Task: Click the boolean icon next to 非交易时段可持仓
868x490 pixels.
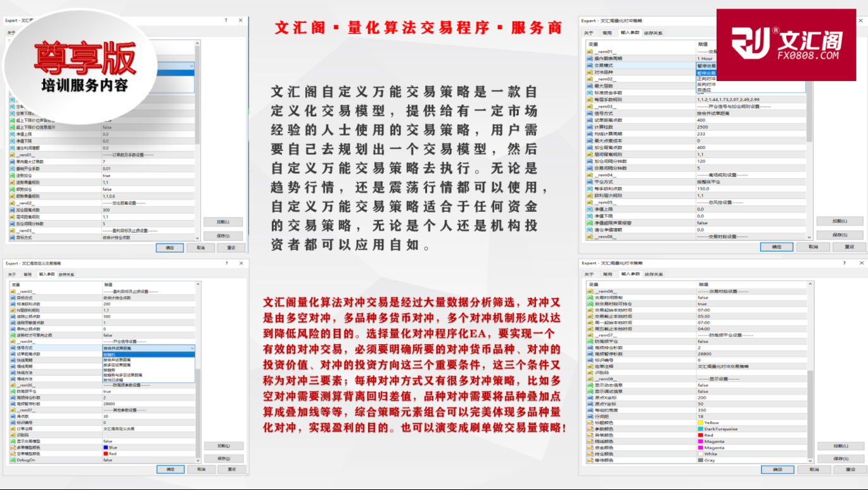Action: pos(590,304)
